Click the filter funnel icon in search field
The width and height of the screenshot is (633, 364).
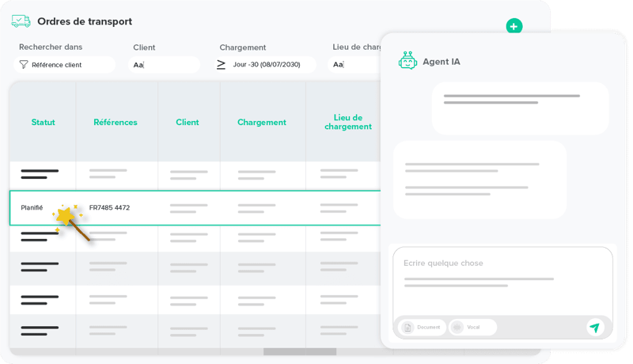(x=23, y=65)
